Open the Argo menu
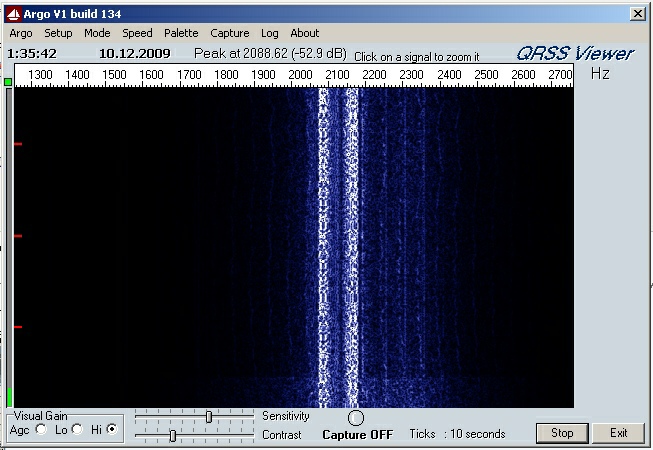The image size is (653, 450). click(21, 33)
